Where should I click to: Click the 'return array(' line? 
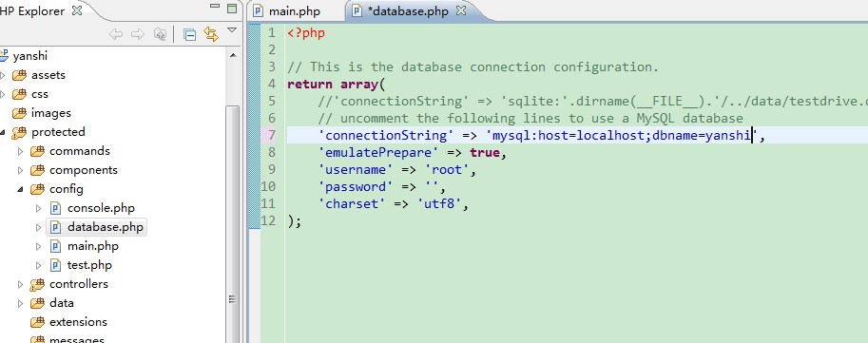[336, 85]
